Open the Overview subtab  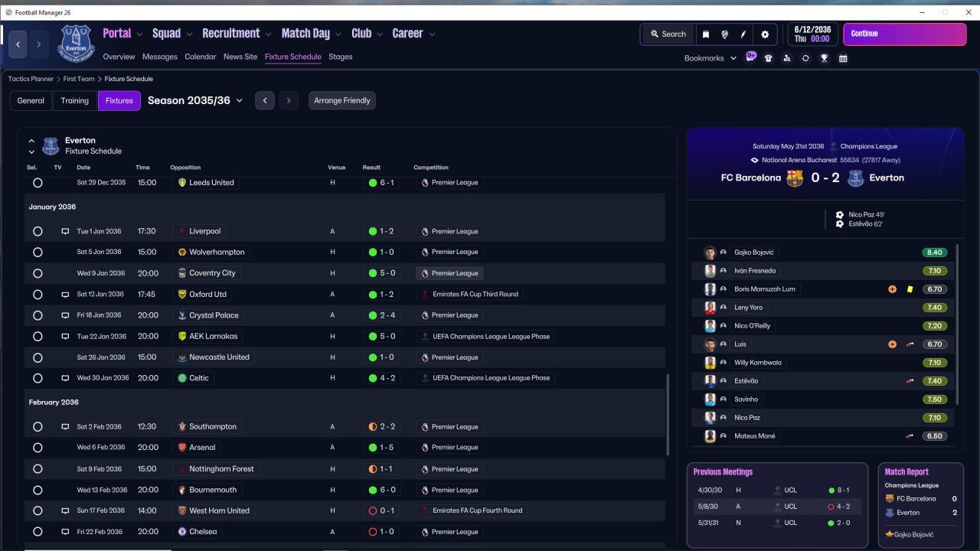[119, 57]
